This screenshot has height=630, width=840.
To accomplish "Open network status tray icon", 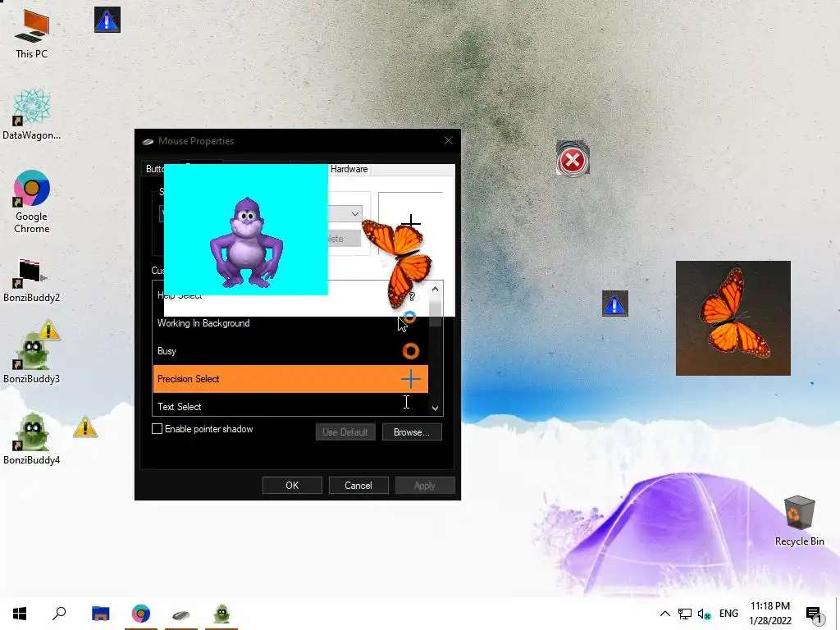I will click(685, 614).
